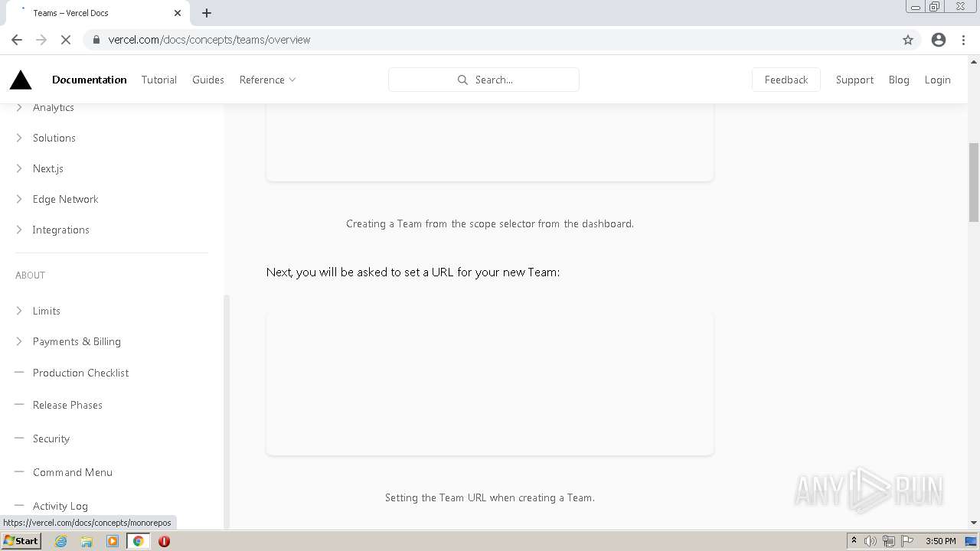Click the browser back arrow
Screen dimensions: 980x551
point(17,40)
